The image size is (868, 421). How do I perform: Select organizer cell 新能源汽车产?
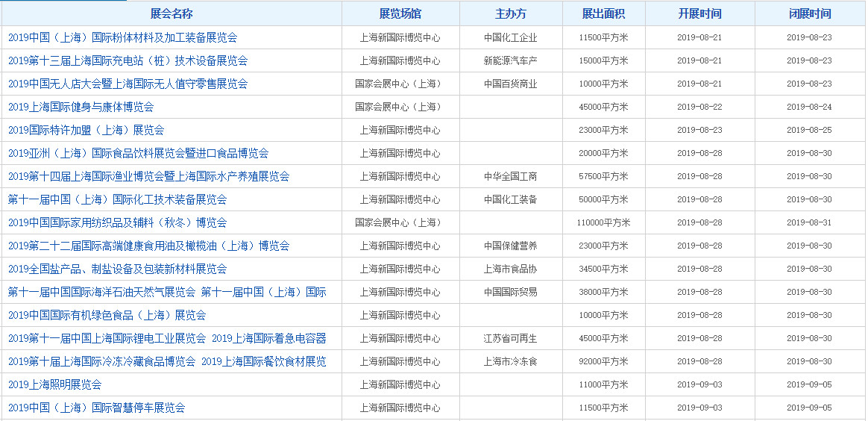coord(510,61)
